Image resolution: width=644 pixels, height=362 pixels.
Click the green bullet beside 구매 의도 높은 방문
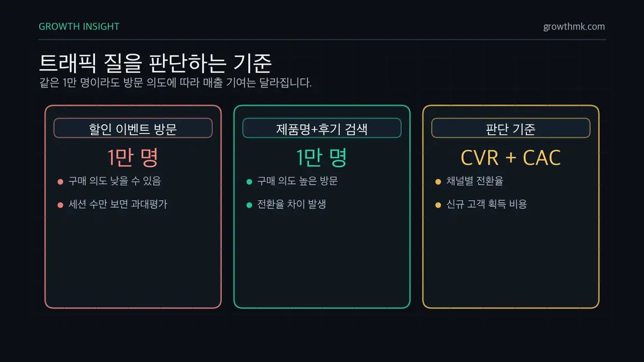click(249, 182)
